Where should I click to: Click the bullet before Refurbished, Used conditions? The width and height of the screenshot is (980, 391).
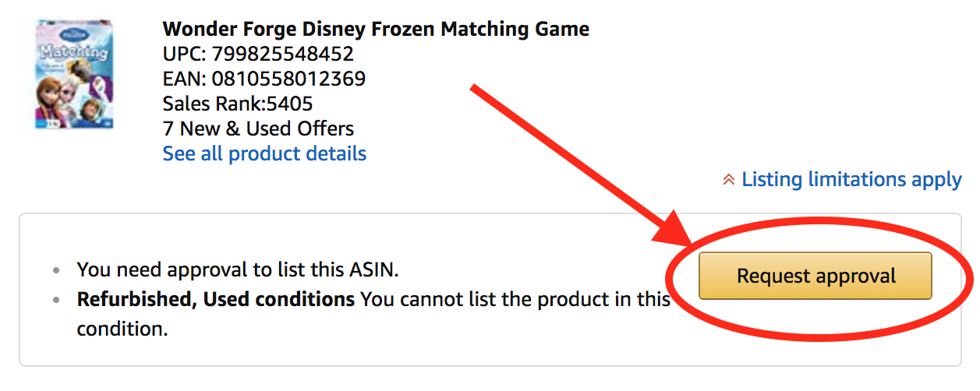tap(55, 301)
